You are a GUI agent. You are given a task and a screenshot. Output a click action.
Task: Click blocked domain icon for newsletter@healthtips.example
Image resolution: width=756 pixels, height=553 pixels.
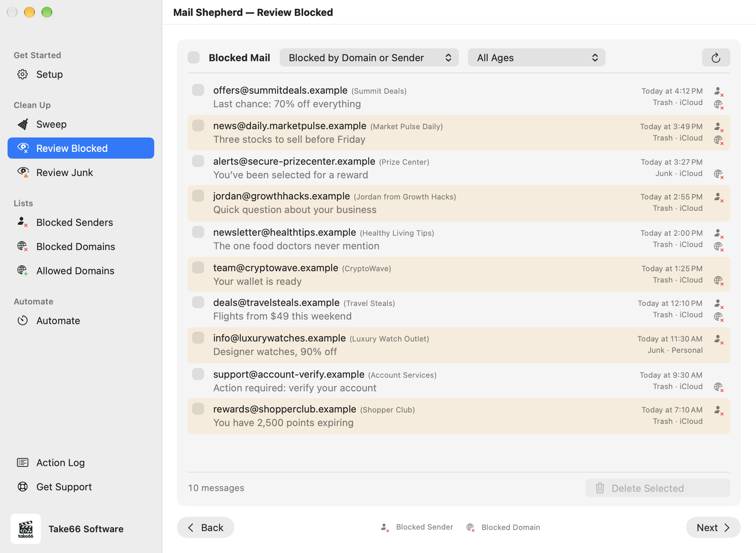coord(719,246)
